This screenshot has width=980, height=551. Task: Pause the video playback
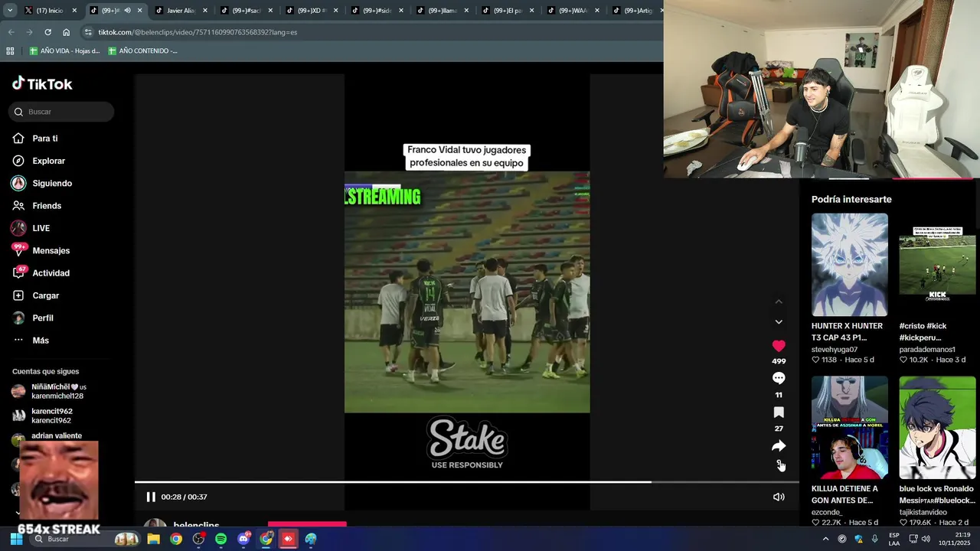(x=151, y=497)
